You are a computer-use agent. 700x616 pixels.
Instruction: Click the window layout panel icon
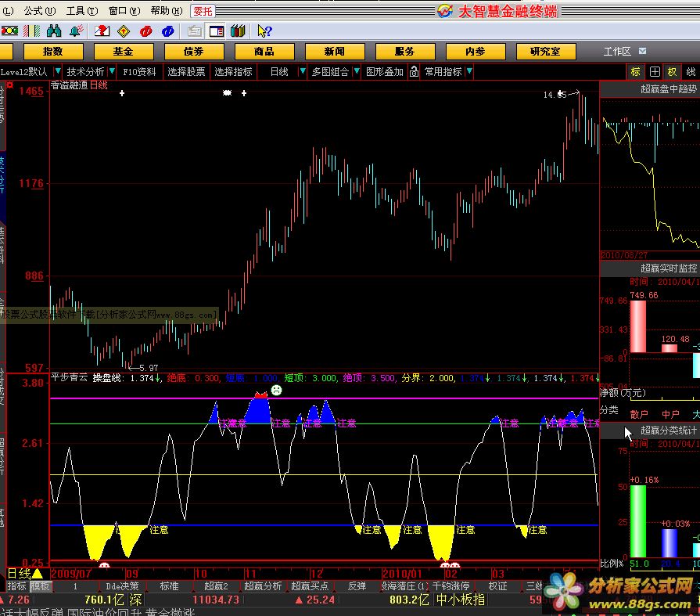click(217, 31)
